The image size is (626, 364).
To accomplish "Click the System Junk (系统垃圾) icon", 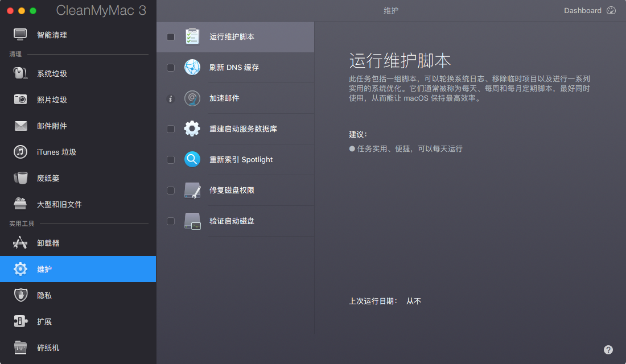I will [20, 73].
